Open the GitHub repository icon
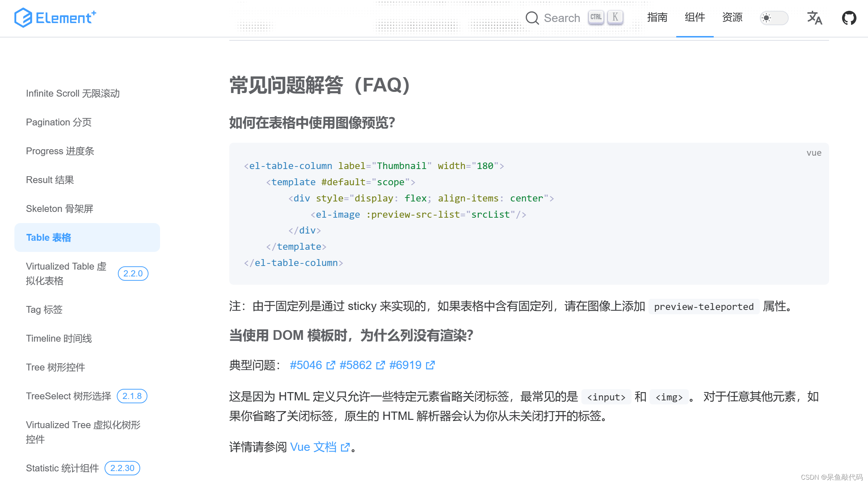 click(x=849, y=18)
